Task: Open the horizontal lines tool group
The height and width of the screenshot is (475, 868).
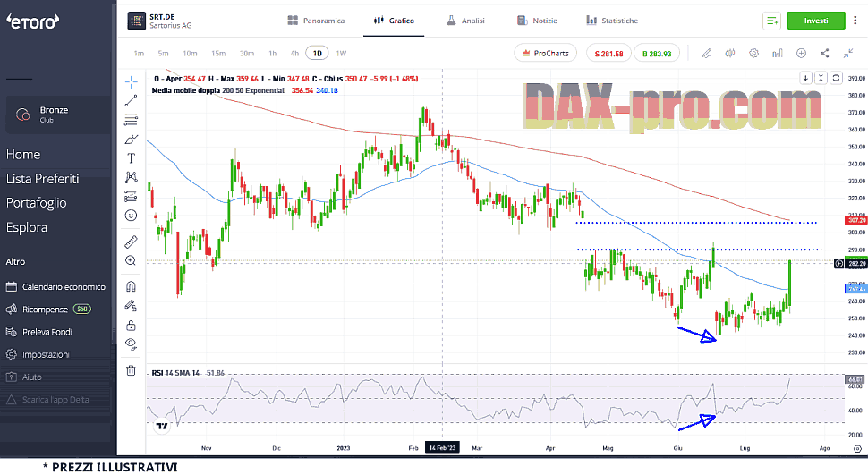Action: click(132, 120)
